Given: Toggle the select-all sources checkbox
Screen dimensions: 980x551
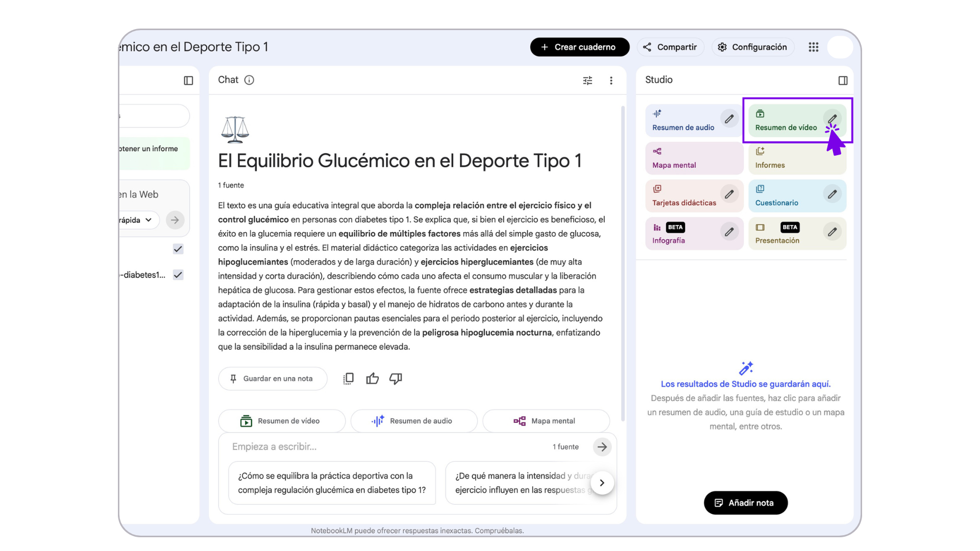Looking at the screenshot, I should 178,249.
